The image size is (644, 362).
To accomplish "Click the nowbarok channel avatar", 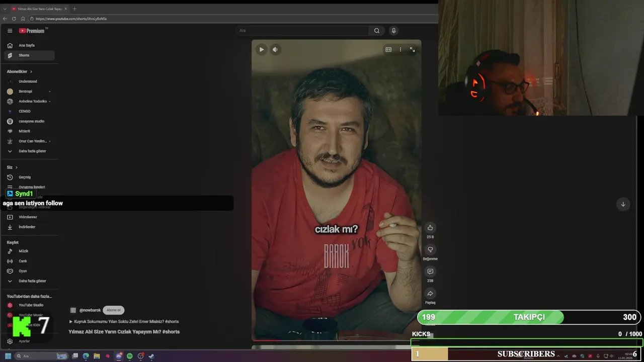I will [73, 310].
